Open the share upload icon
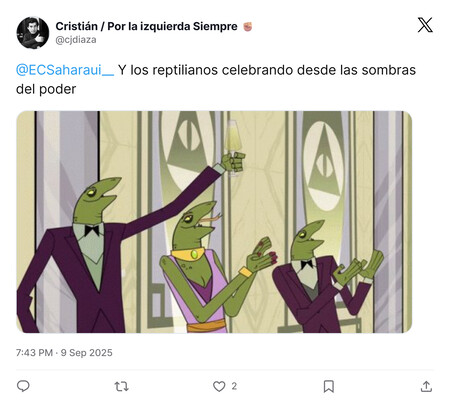 click(x=426, y=386)
